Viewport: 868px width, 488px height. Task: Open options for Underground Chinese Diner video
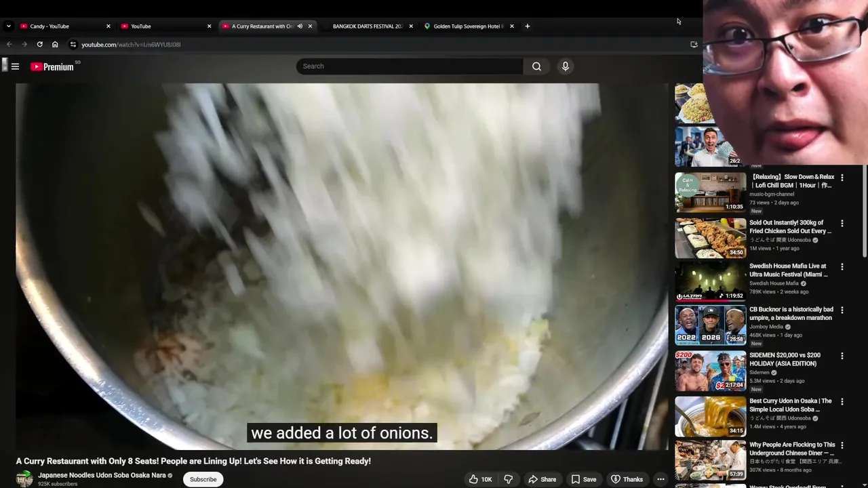click(x=842, y=446)
